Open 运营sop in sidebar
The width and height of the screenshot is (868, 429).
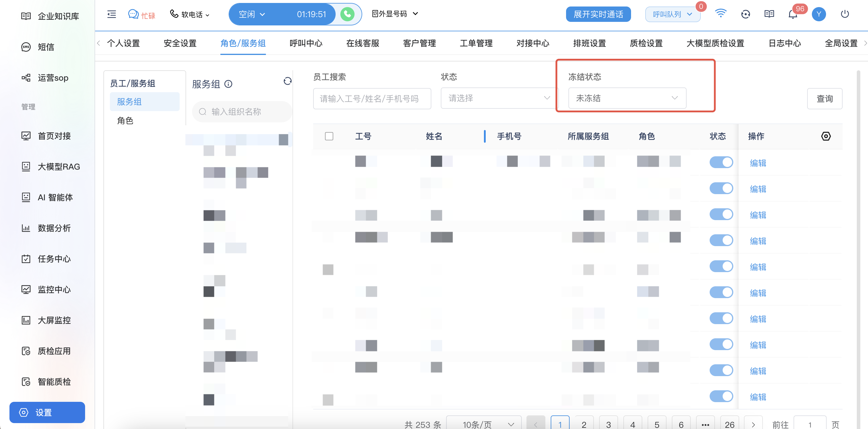tap(45, 78)
